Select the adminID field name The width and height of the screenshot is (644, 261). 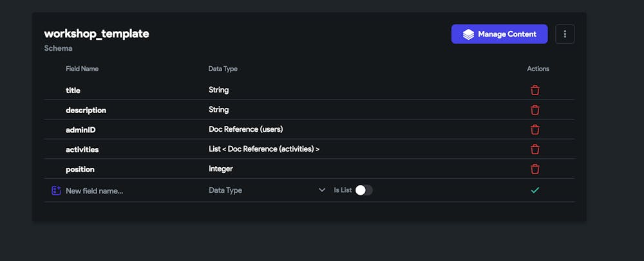(80, 130)
